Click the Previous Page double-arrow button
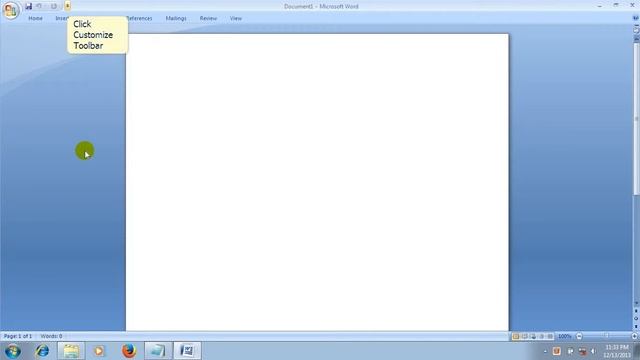Image resolution: width=640 pixels, height=360 pixels. 636,311
